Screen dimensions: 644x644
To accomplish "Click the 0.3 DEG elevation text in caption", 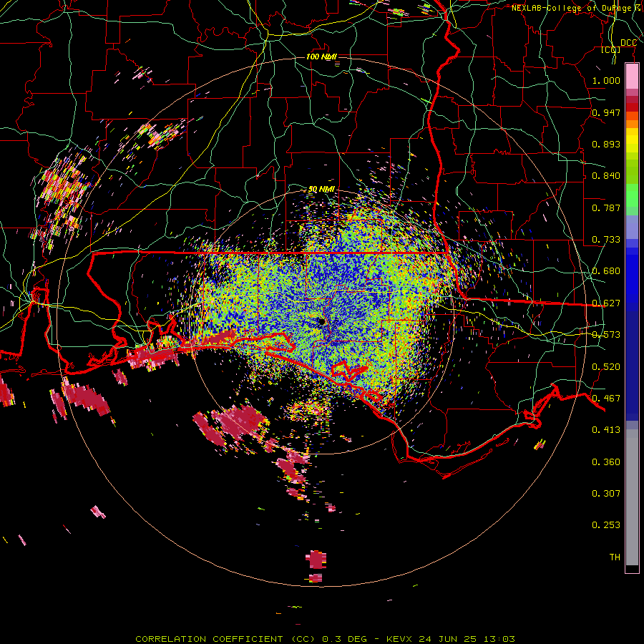I will click(344, 639).
